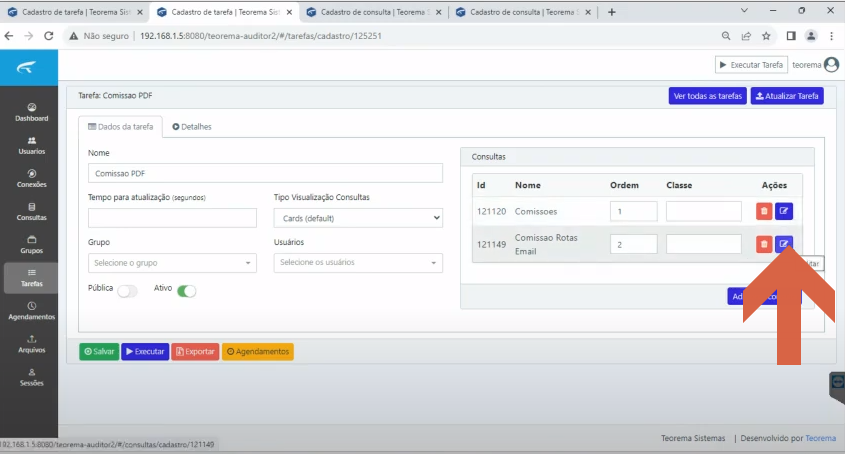Go back in browser history
Image resolution: width=845 pixels, height=454 pixels.
[9, 36]
